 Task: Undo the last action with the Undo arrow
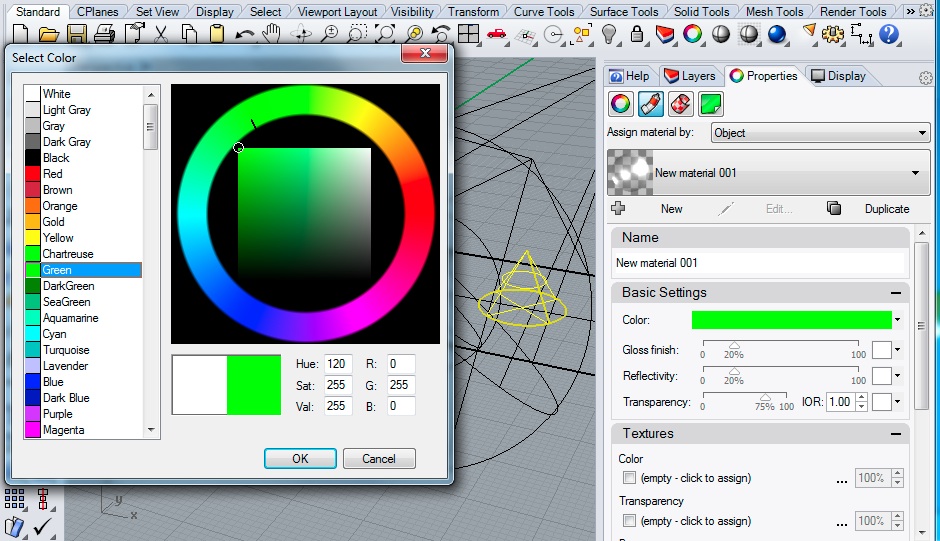pyautogui.click(x=244, y=34)
